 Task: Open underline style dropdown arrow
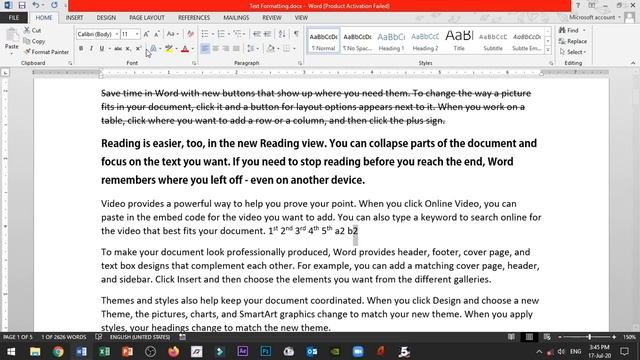pos(109,49)
